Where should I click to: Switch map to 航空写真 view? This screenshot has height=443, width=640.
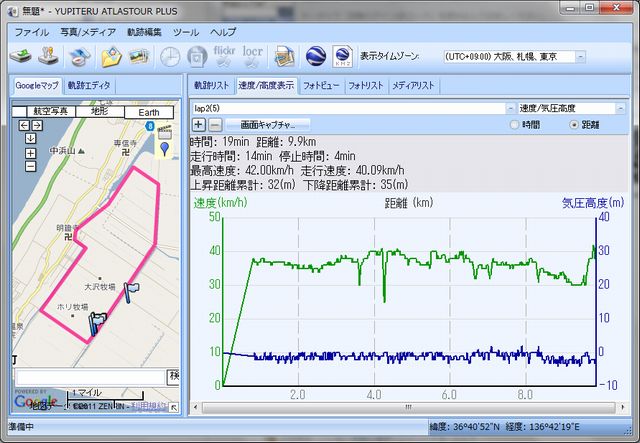click(51, 111)
